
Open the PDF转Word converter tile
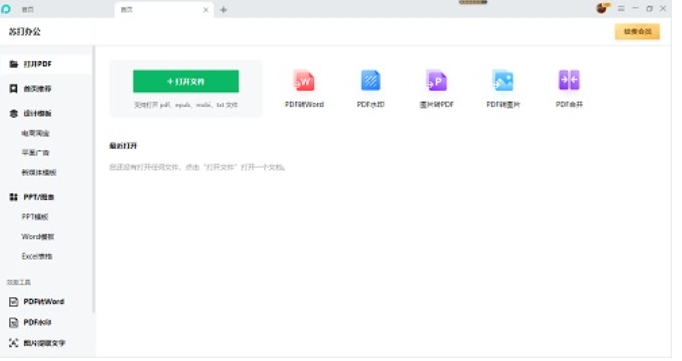(x=304, y=89)
